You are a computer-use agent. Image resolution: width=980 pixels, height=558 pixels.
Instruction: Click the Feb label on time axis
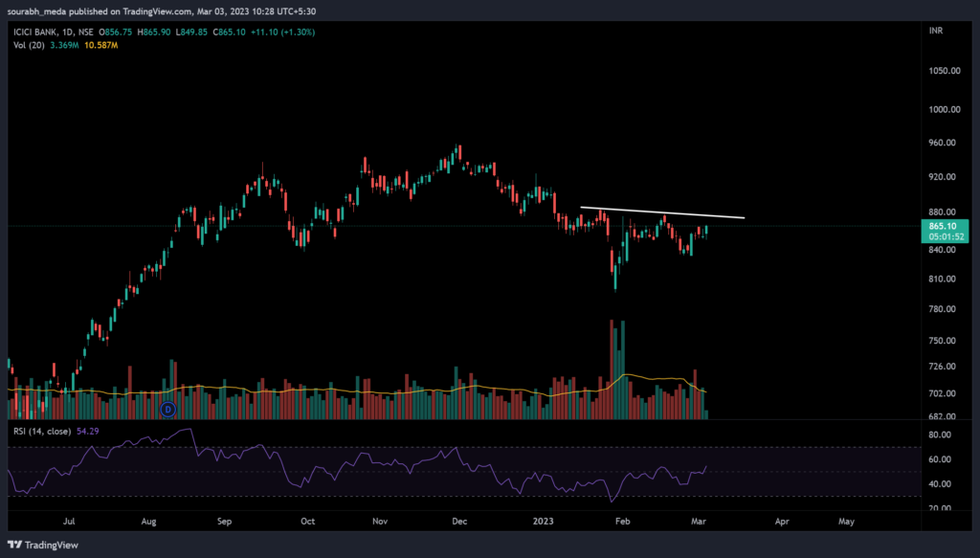click(622, 521)
